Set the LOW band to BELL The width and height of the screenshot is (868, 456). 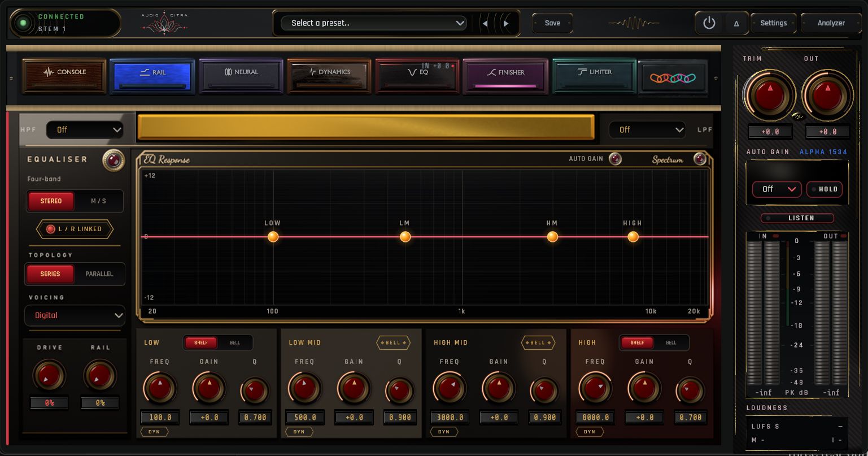234,342
